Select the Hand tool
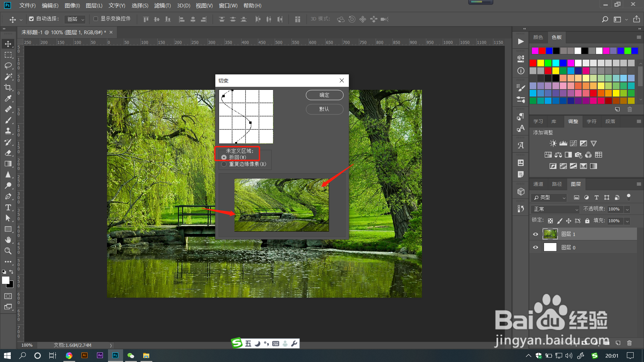This screenshot has height=362, width=644. [8, 240]
